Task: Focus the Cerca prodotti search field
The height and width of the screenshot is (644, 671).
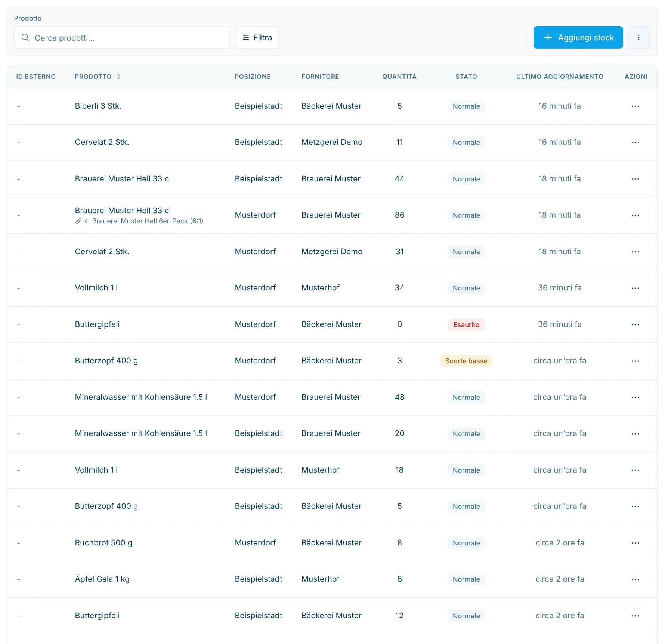Action: click(121, 37)
